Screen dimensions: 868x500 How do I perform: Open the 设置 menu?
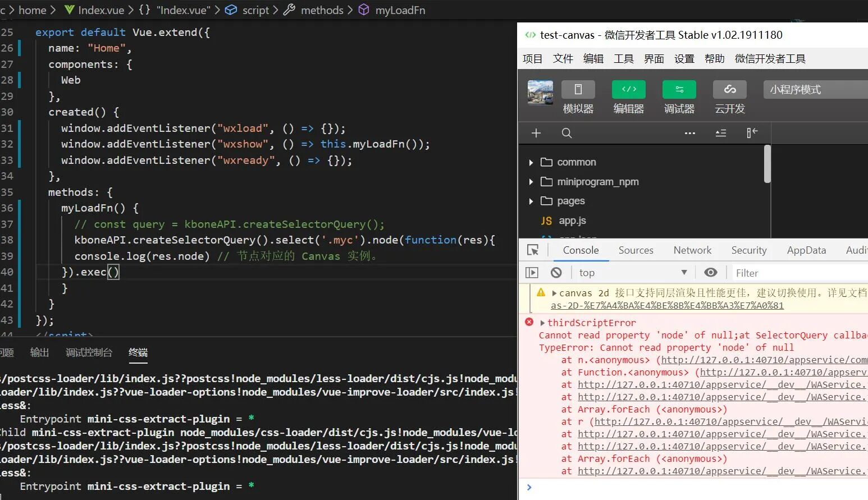point(684,59)
